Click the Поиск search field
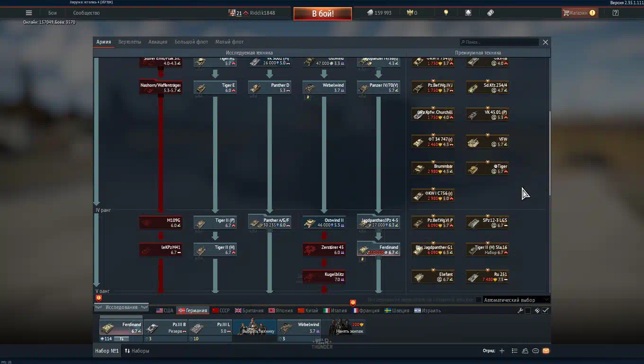This screenshot has width=644, height=364. point(499,42)
